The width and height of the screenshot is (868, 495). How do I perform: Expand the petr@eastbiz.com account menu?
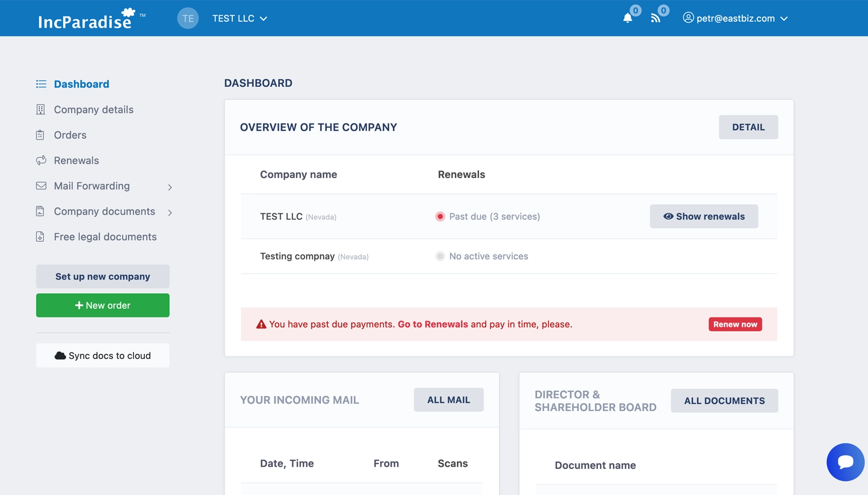(735, 18)
